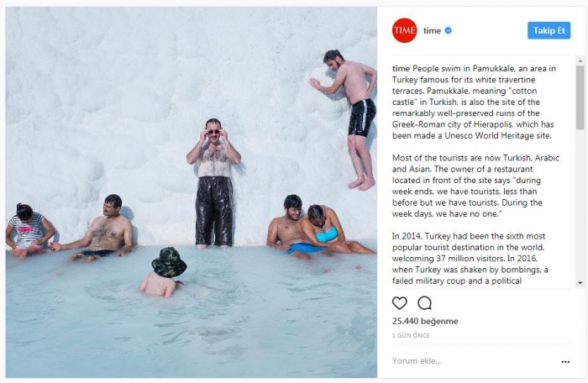The image size is (588, 383).
Task: Click the caption scrollbar thumb
Action: click(580, 97)
